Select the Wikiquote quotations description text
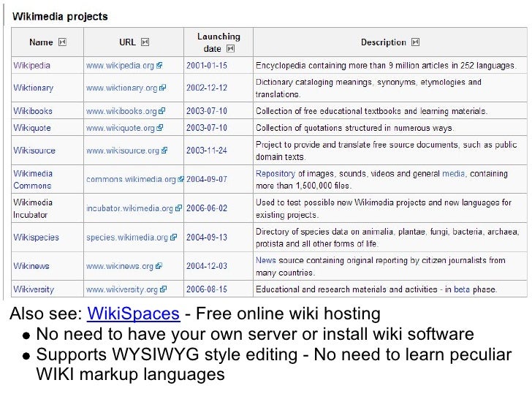Viewport: 532px width, 399px height. click(x=355, y=128)
